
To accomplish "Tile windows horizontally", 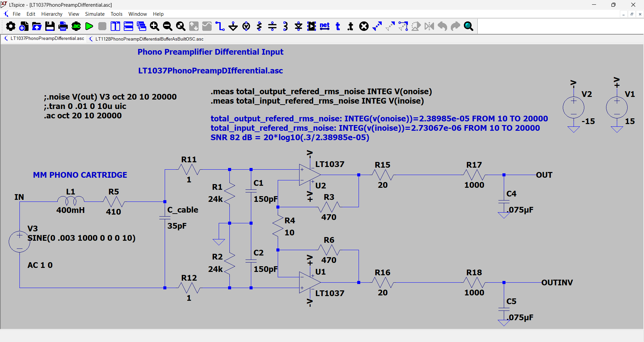I will pos(128,26).
